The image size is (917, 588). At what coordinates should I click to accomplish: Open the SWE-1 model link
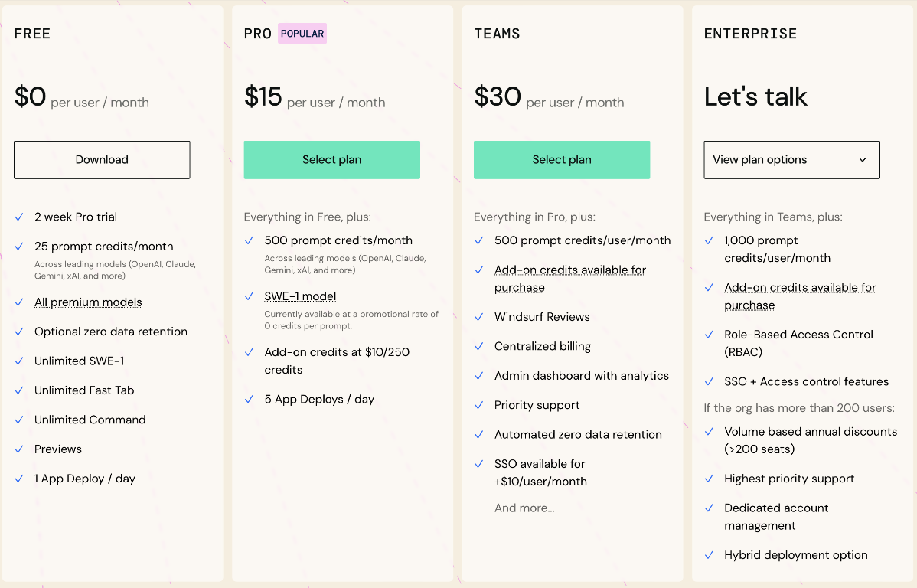[x=300, y=296]
